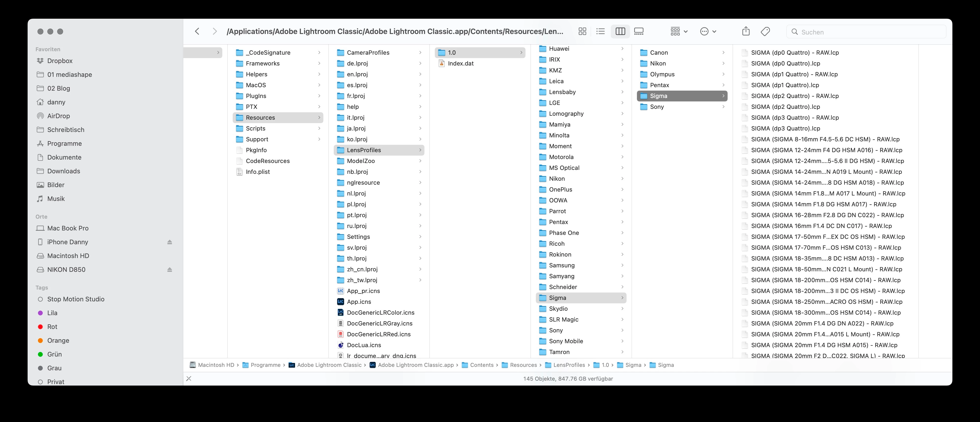Open the action ellipsis menu
980x422 pixels.
click(708, 32)
